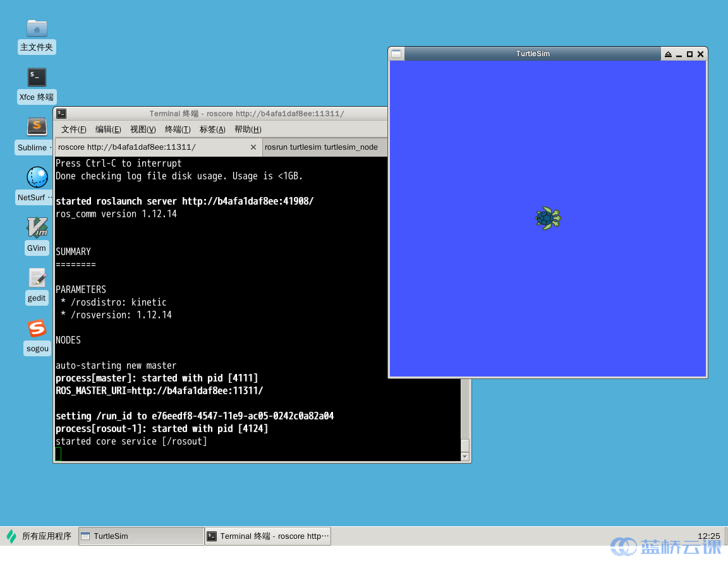Open the home folder desktop icon

(37, 28)
